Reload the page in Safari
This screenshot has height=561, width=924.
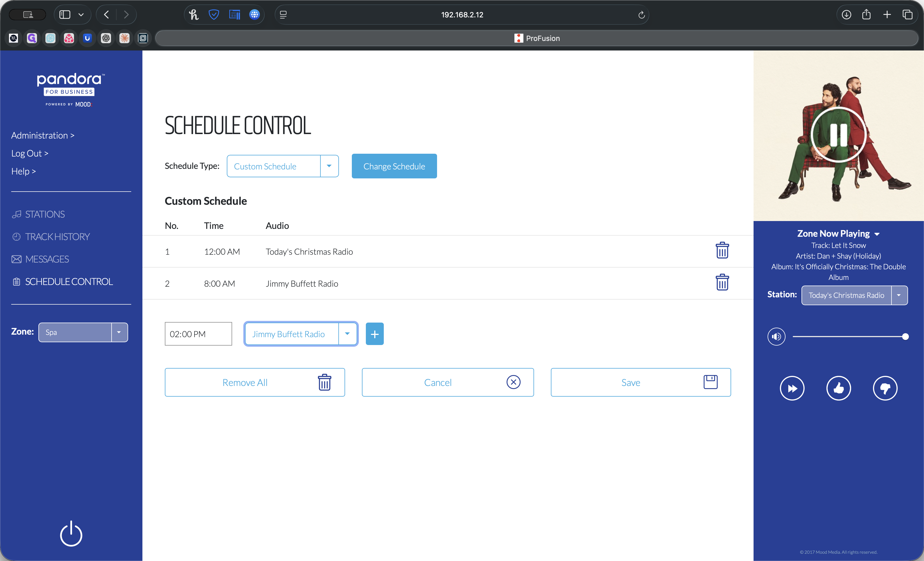click(641, 15)
